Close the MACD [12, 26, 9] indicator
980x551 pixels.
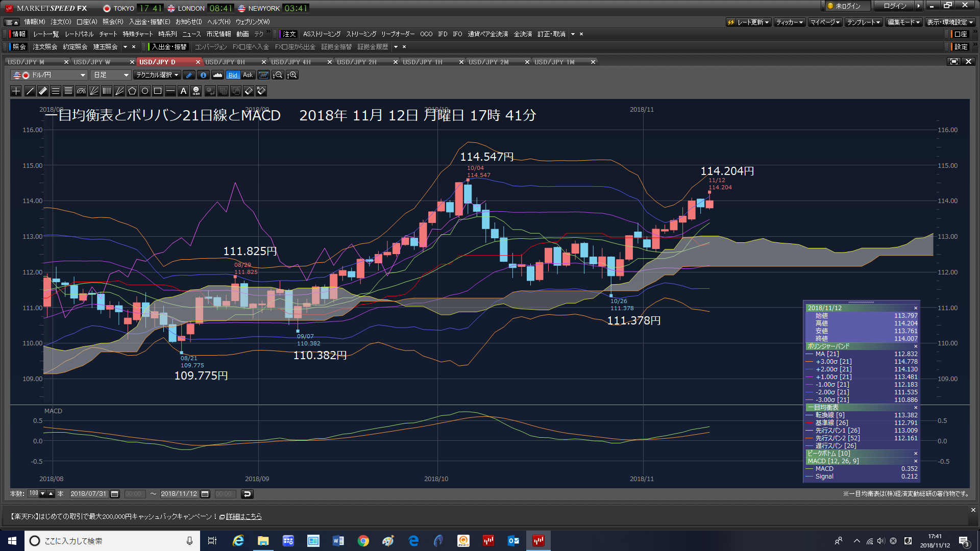coord(915,461)
